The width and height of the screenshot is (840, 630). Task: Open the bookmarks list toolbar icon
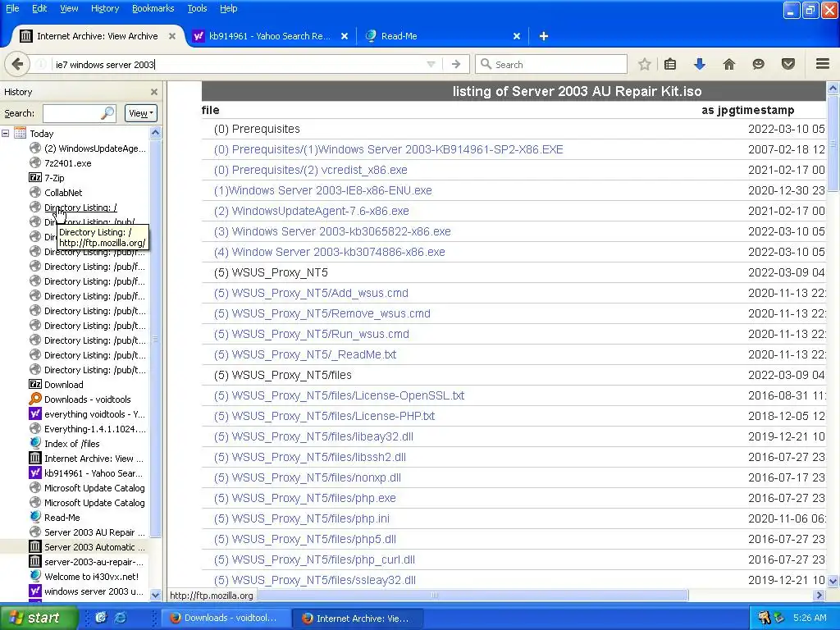(x=669, y=64)
